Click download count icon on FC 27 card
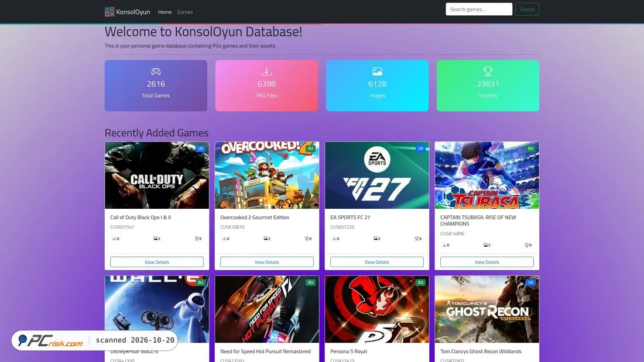The image size is (644, 362). pos(334,239)
